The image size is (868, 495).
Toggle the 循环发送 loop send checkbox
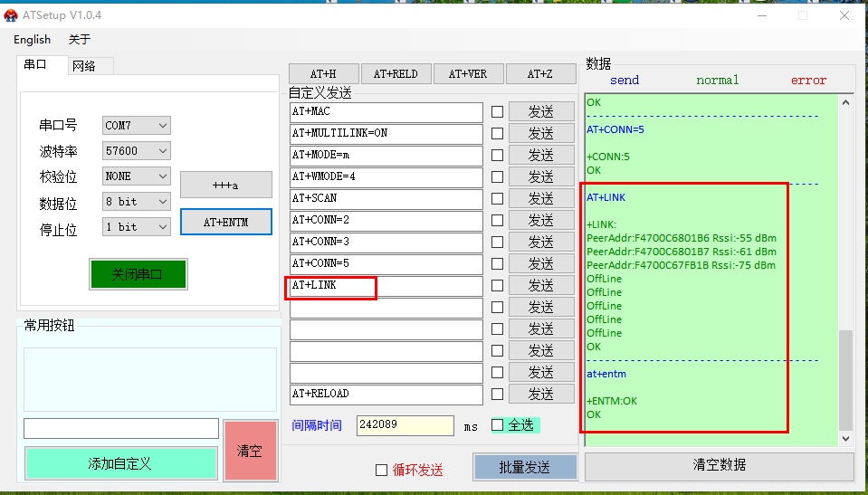coord(382,470)
